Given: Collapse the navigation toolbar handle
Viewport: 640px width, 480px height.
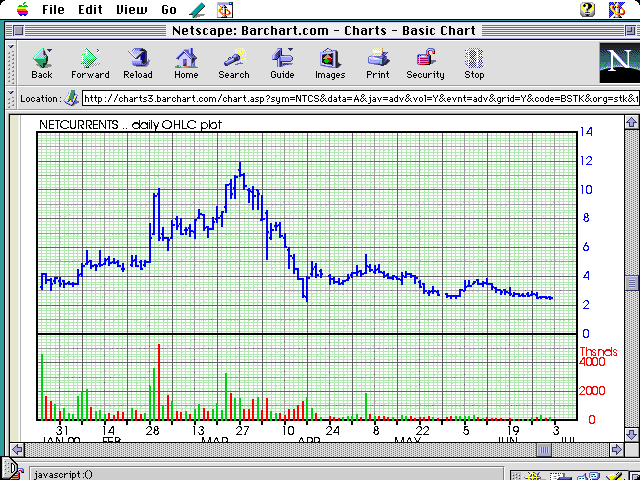Looking at the screenshot, I should tap(11, 63).
